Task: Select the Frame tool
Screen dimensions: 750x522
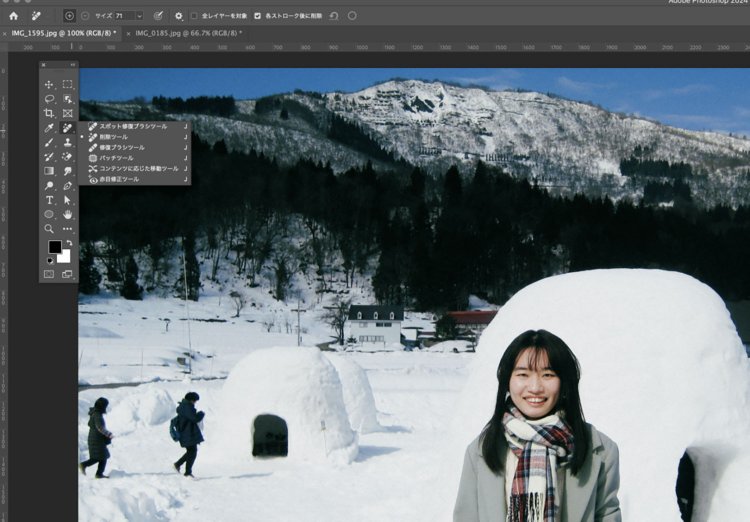Action: (67, 113)
